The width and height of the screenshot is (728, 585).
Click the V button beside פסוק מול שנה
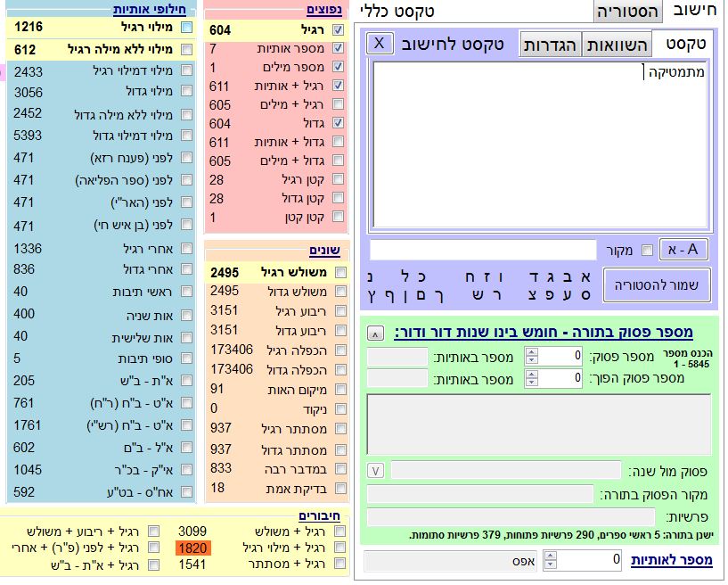click(x=376, y=470)
